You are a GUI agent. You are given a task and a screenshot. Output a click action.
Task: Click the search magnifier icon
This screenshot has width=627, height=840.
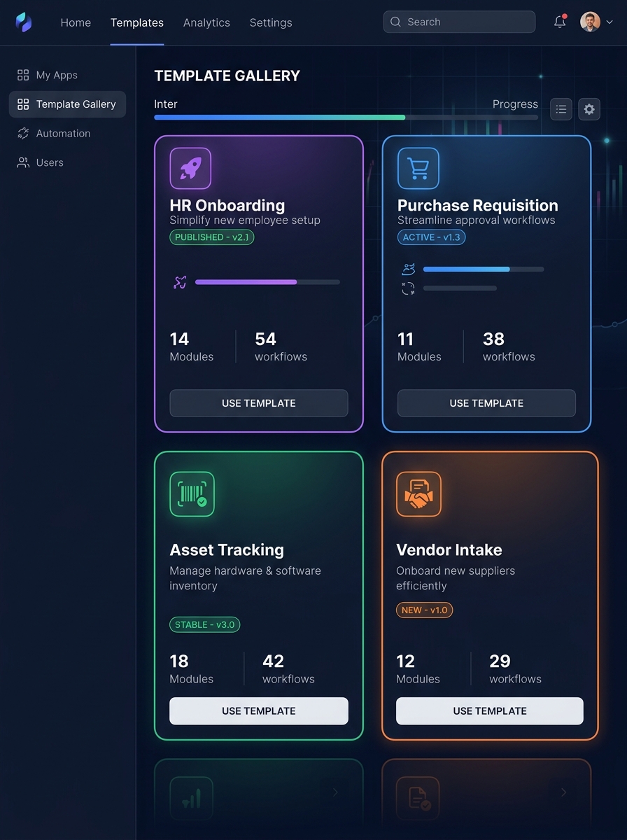396,22
